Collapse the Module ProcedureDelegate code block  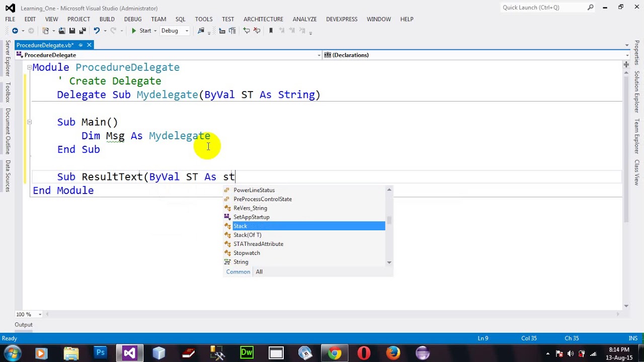[x=29, y=67]
